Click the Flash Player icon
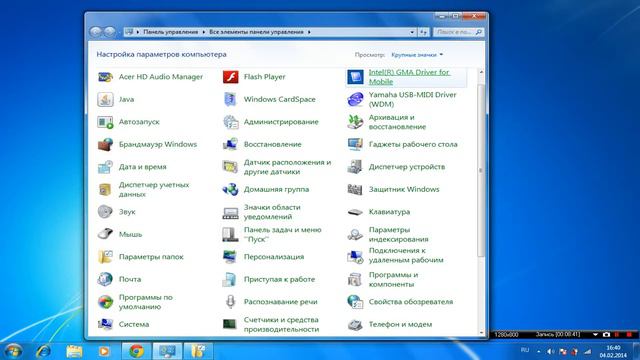The width and height of the screenshot is (640, 360). [x=230, y=77]
